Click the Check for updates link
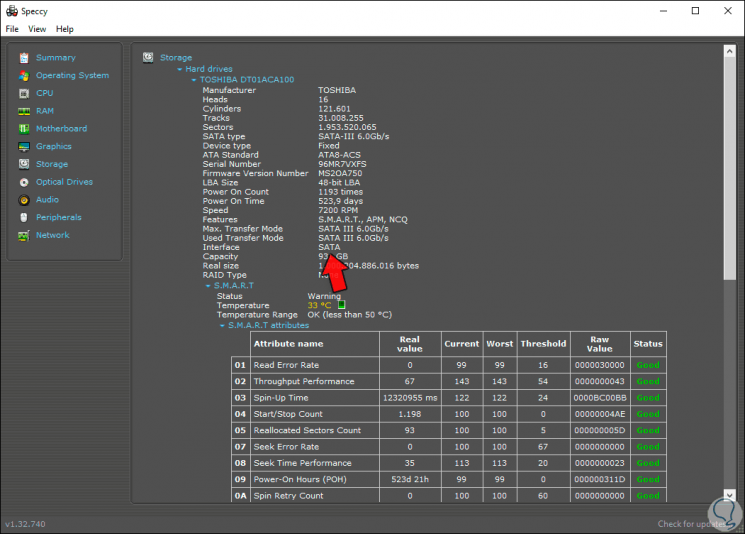This screenshot has width=745, height=534. tap(691, 524)
